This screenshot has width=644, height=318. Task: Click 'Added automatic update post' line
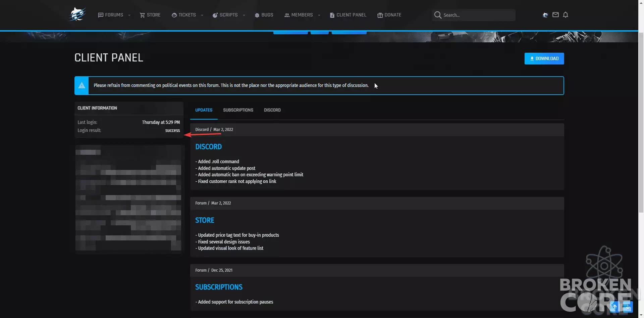(225, 168)
